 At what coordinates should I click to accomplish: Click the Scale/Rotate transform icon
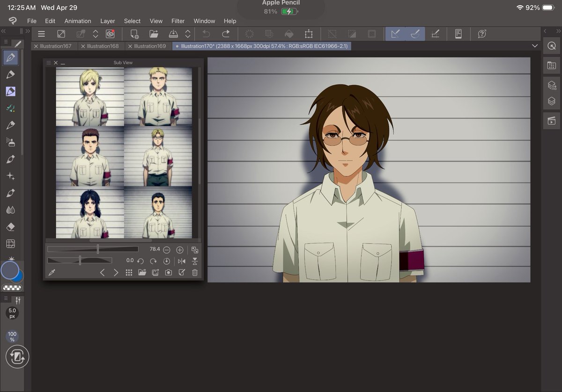click(x=309, y=34)
